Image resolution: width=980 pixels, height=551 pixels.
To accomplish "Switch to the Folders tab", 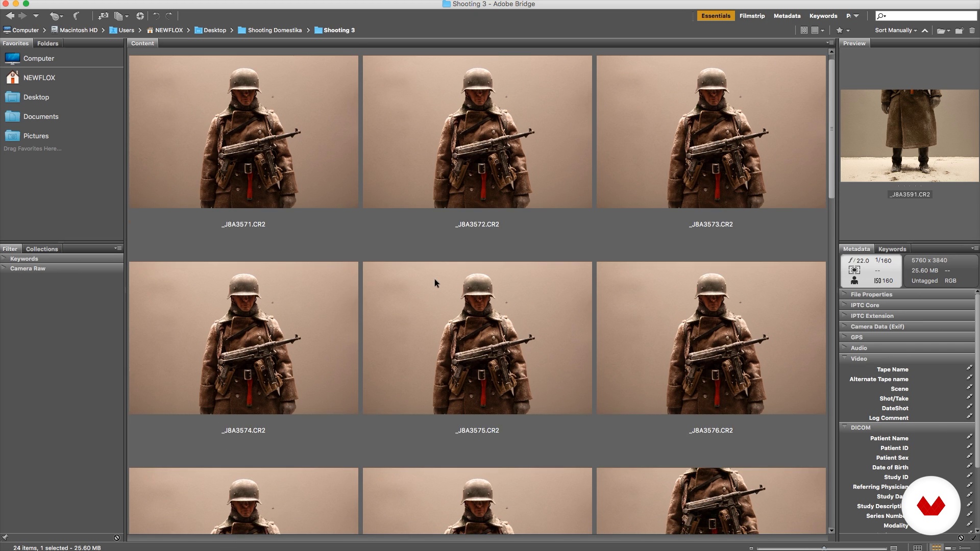I will [x=47, y=43].
